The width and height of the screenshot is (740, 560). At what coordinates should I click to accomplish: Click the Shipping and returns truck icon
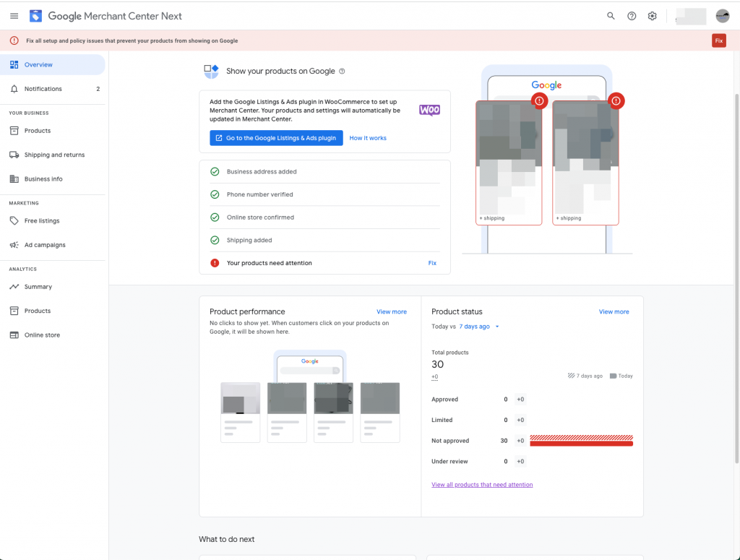pos(14,155)
